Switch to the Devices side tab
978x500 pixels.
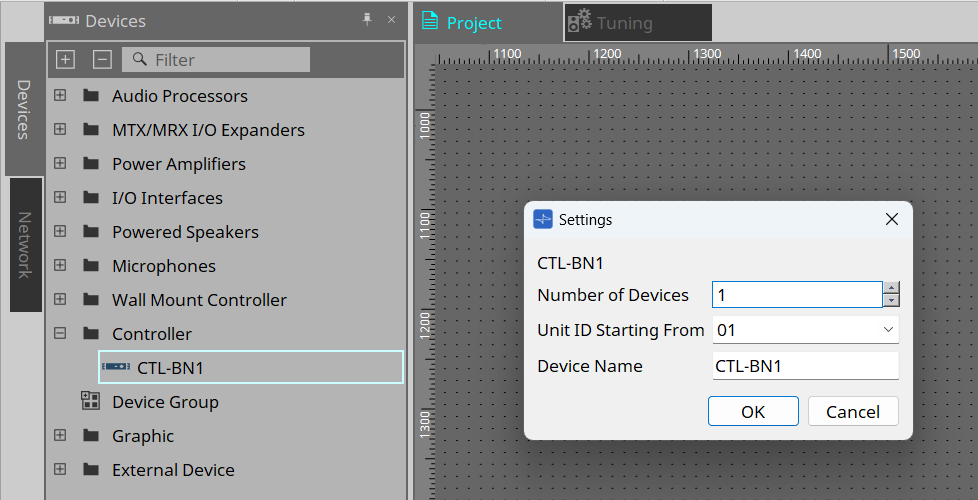tap(24, 109)
